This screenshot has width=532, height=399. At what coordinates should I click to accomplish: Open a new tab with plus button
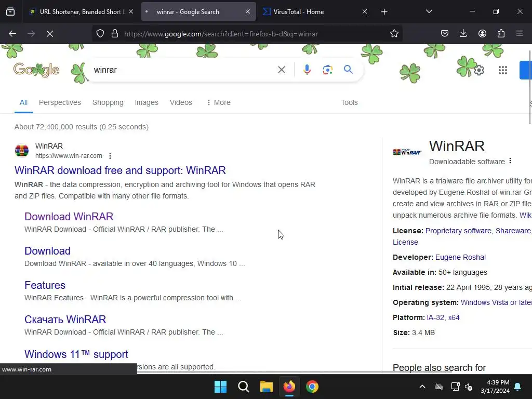pyautogui.click(x=384, y=12)
